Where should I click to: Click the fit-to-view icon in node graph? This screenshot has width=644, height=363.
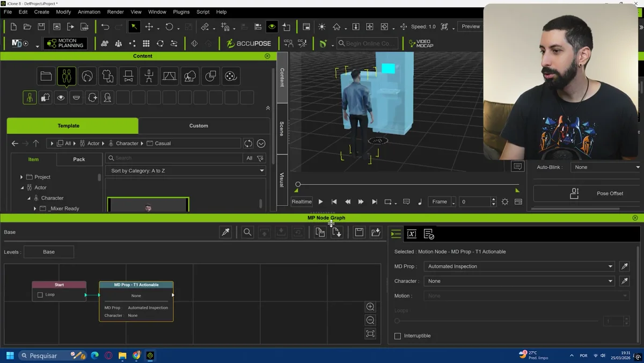[x=370, y=333]
